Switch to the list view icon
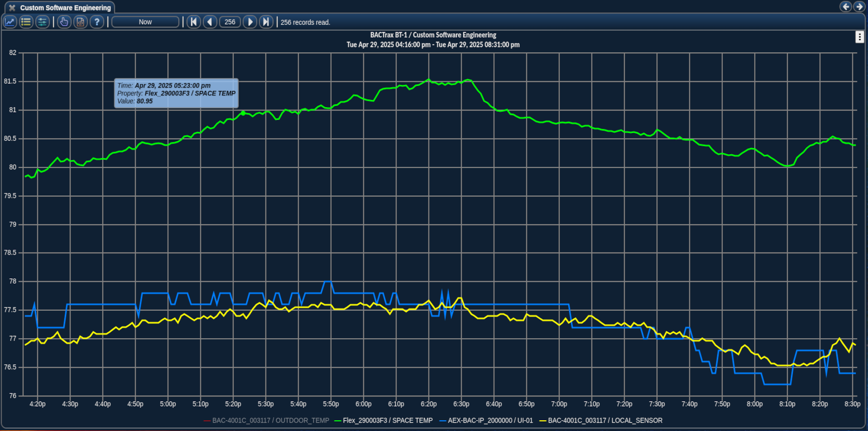 [x=26, y=22]
